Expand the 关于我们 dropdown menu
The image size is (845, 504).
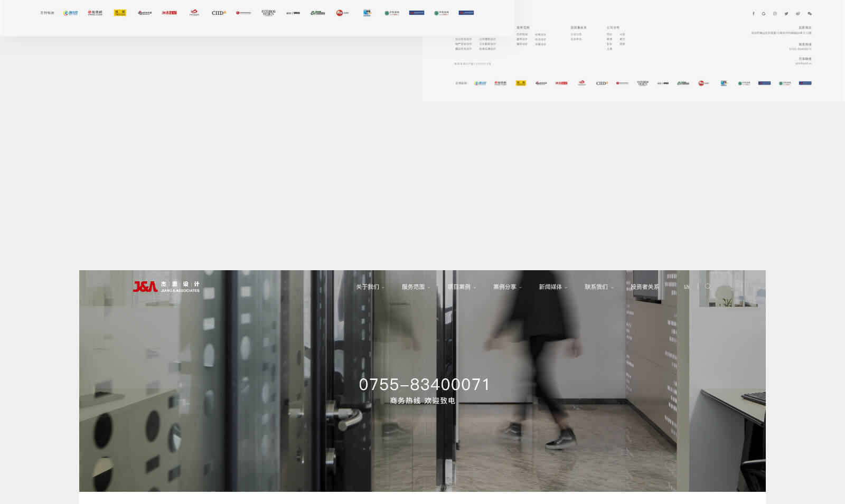click(370, 287)
